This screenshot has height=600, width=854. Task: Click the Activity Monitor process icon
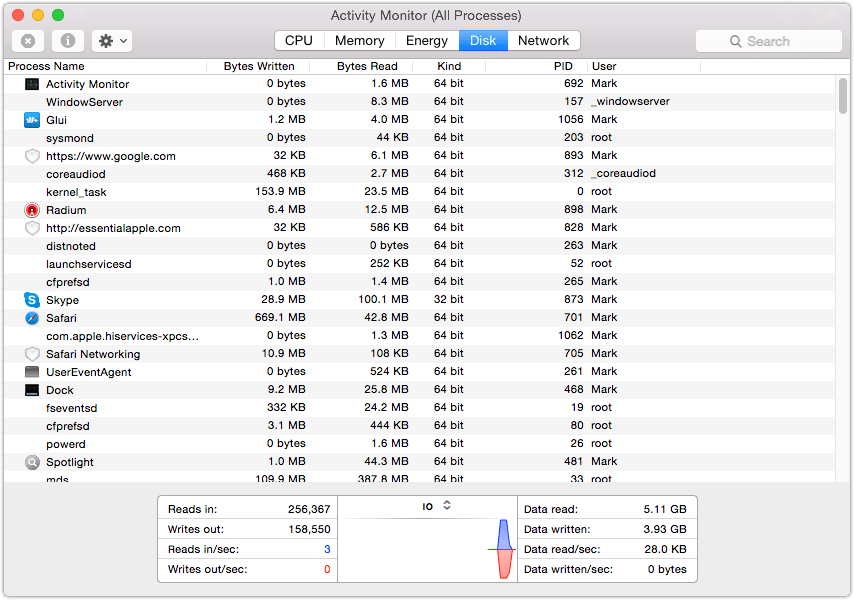click(32, 84)
